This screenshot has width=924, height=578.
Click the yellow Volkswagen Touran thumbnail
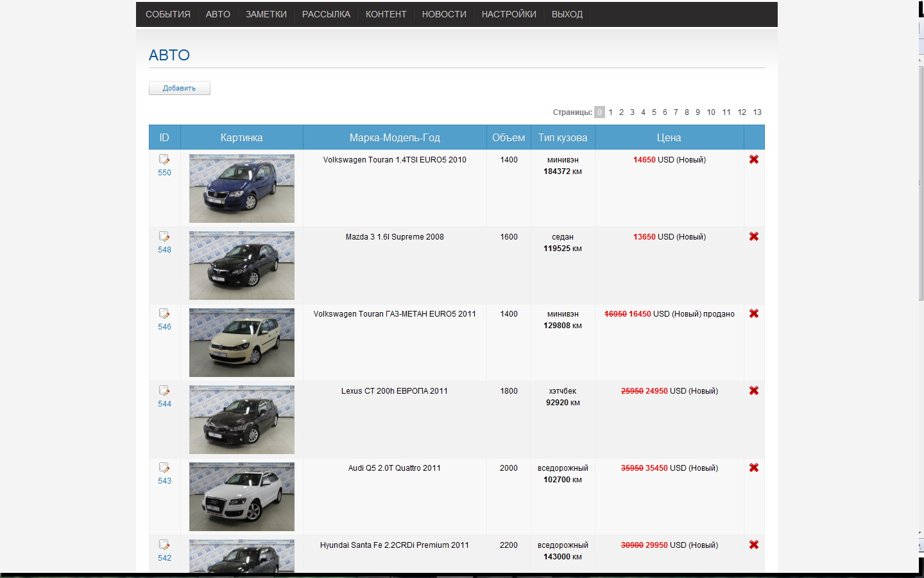pyautogui.click(x=242, y=342)
